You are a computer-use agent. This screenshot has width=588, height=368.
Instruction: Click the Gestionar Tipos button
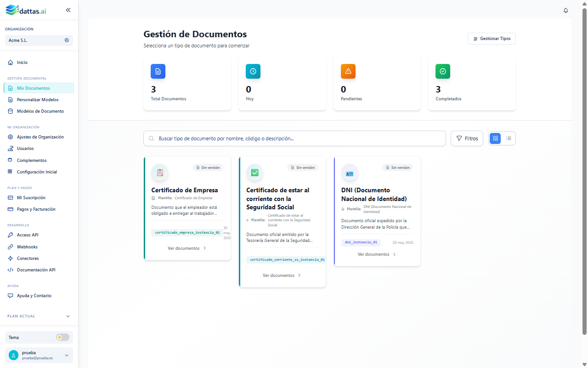[x=492, y=39]
